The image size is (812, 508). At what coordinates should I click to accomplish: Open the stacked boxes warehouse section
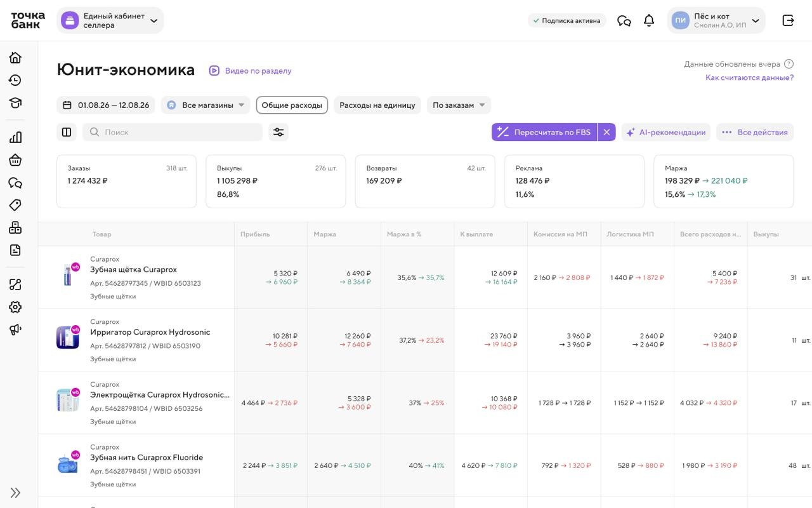(x=15, y=227)
